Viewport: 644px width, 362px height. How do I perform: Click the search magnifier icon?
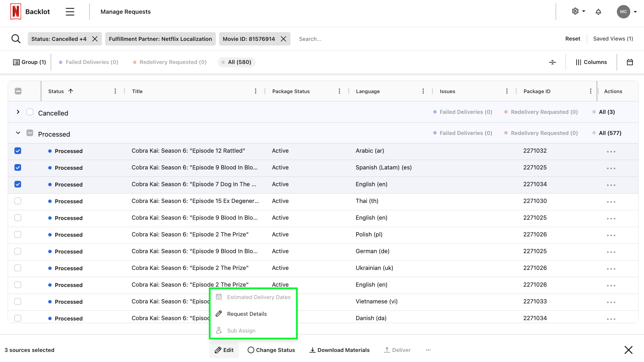click(16, 39)
